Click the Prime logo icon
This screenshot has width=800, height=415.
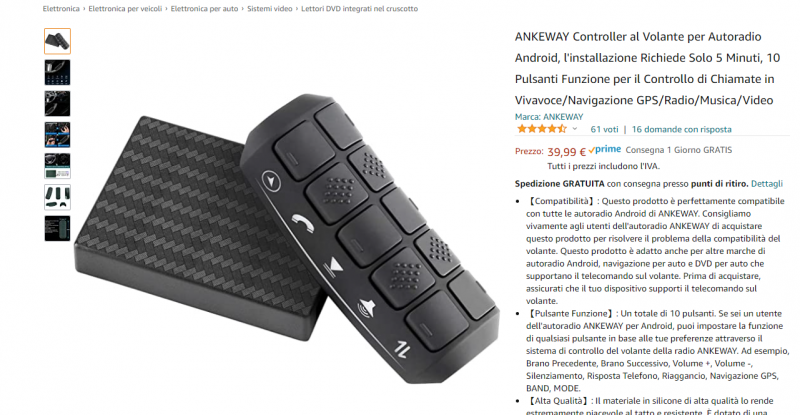point(605,150)
